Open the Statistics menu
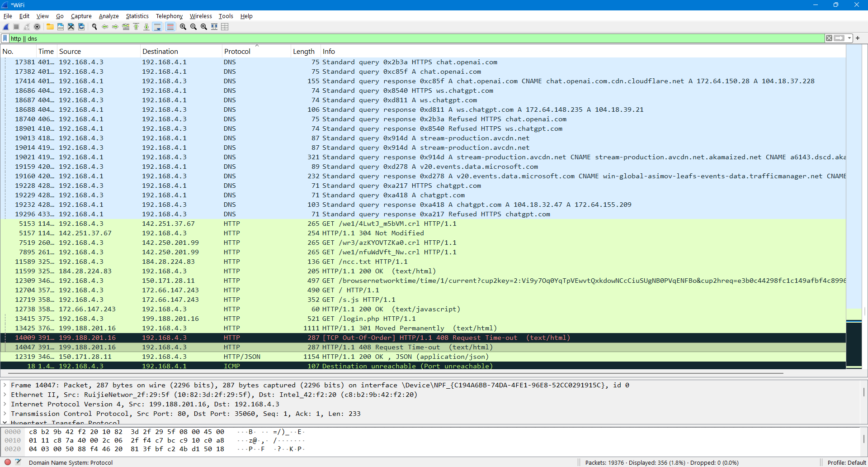This screenshot has height=467, width=868. point(137,16)
